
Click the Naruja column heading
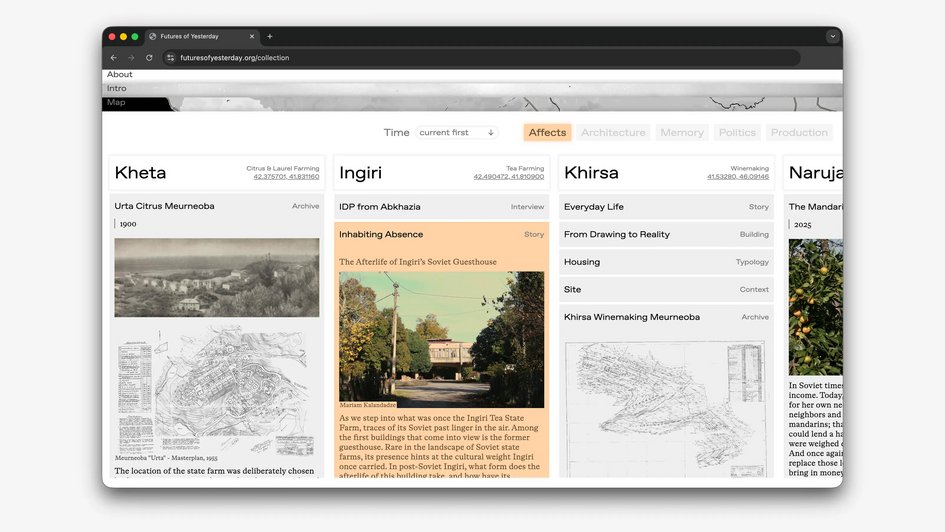click(815, 173)
